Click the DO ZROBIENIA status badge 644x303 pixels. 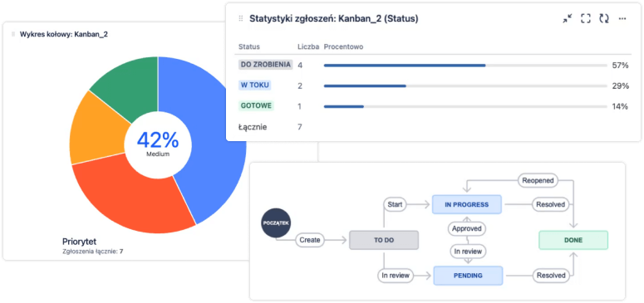point(265,65)
